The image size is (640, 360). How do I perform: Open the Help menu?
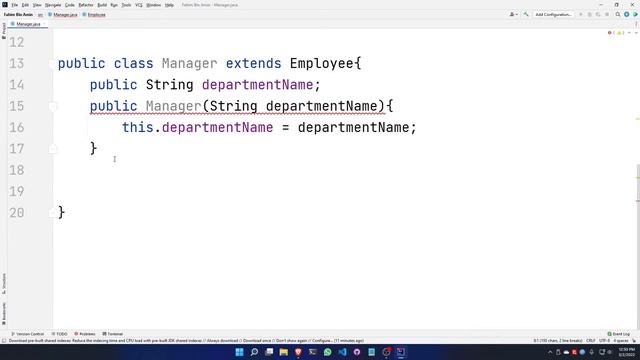point(169,5)
